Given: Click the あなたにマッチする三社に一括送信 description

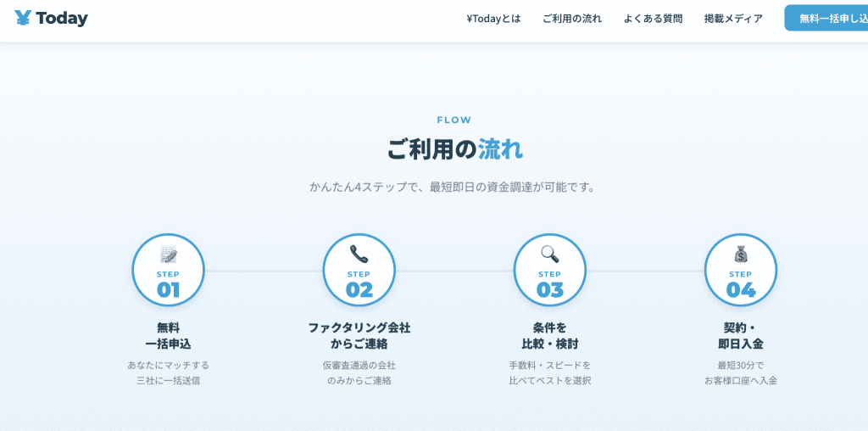Looking at the screenshot, I should coord(169,372).
